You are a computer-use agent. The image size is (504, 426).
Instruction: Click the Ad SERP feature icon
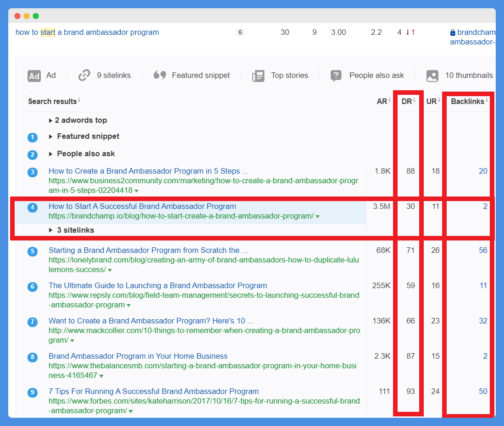click(34, 76)
